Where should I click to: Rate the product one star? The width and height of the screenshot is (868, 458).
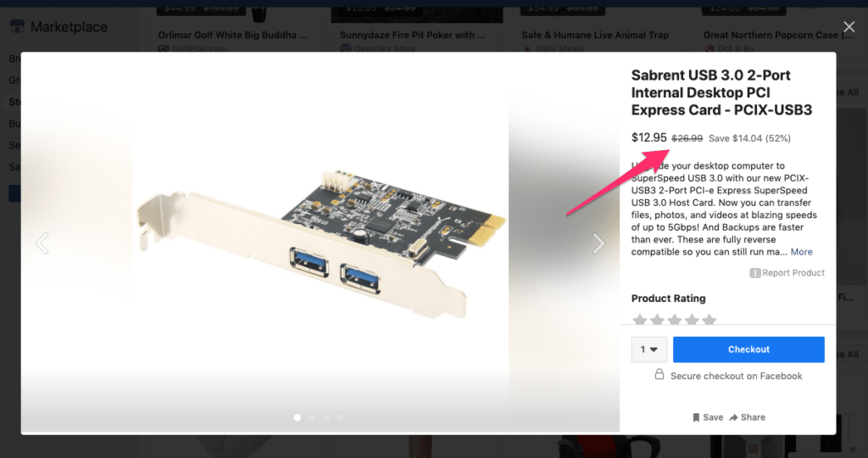tap(640, 321)
